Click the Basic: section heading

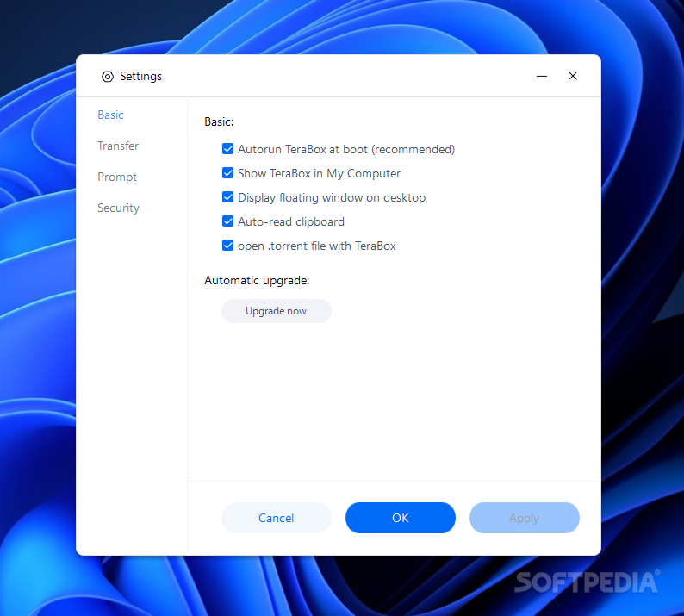tap(219, 121)
